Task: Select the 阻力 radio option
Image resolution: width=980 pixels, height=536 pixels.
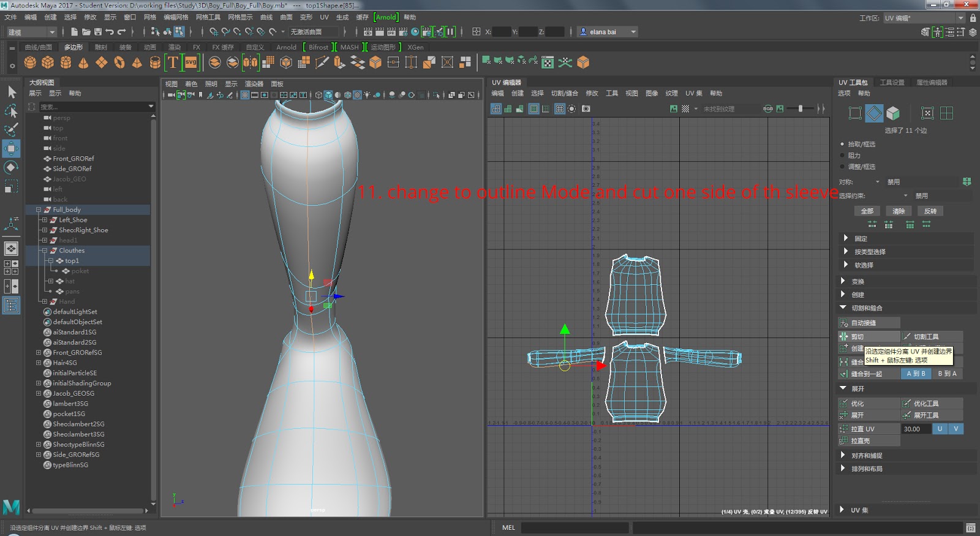Action: (x=842, y=156)
